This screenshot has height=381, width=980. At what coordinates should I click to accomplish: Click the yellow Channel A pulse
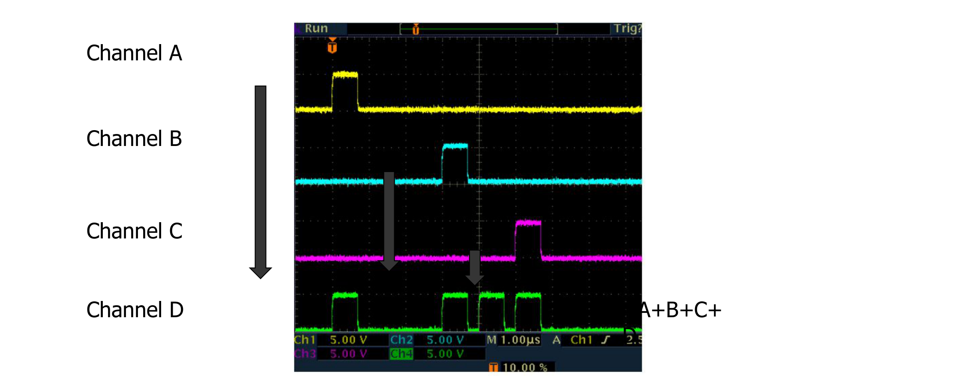tap(345, 91)
